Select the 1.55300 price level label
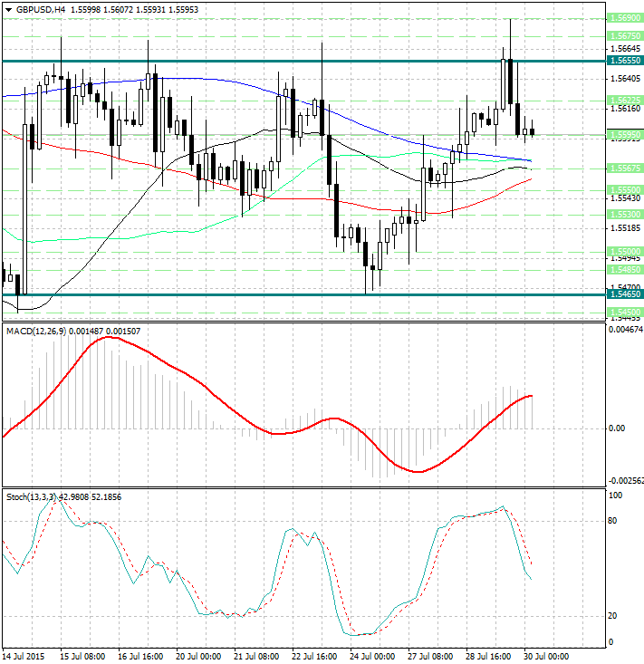The image size is (644, 664). pyautogui.click(x=625, y=215)
